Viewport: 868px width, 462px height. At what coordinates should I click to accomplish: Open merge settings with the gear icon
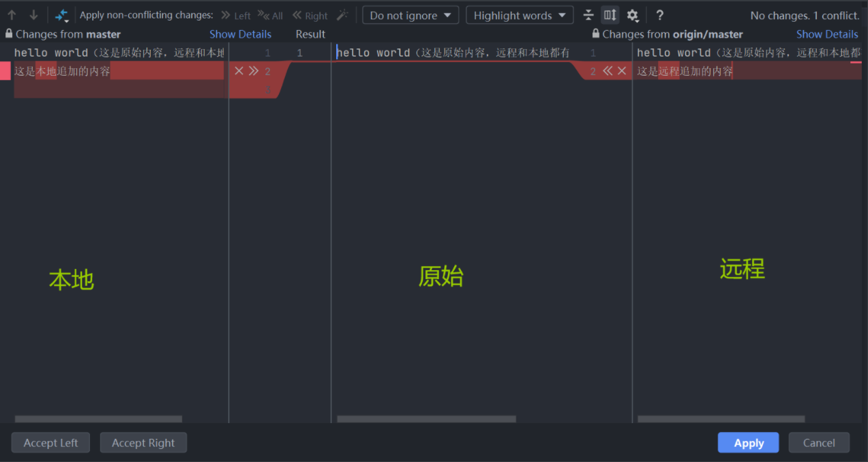pyautogui.click(x=632, y=14)
